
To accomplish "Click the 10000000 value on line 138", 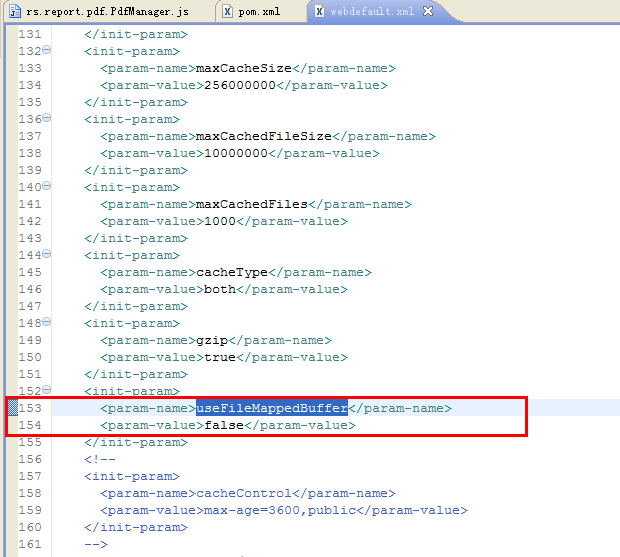I will pos(236,153).
